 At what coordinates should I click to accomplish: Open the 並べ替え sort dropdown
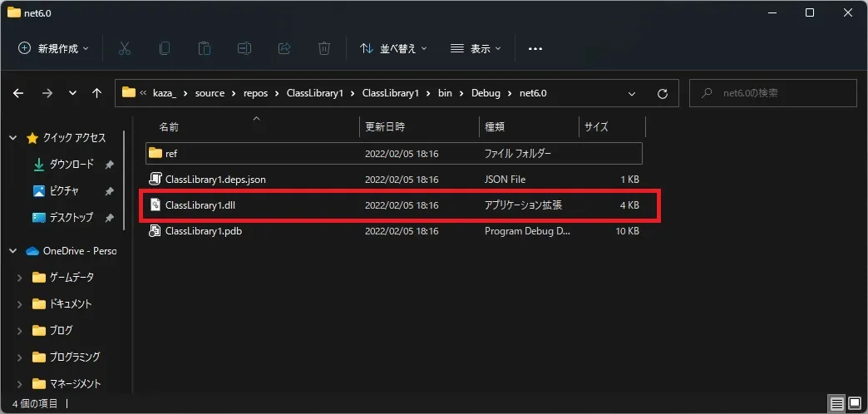pyautogui.click(x=393, y=49)
